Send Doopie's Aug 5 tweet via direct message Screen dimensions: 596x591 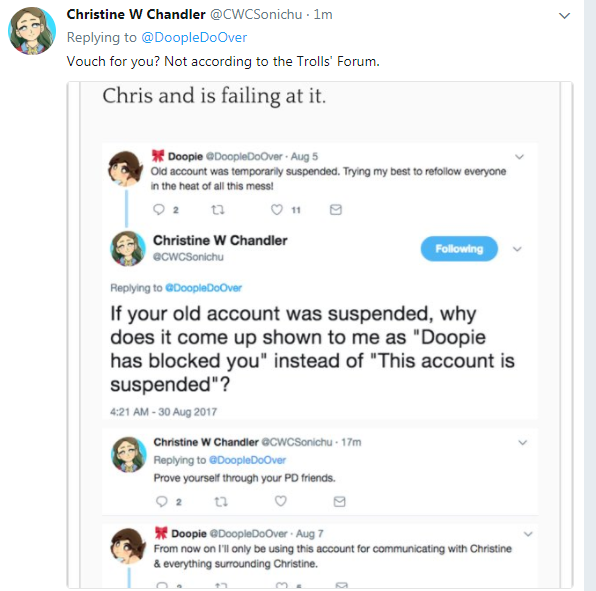336,209
